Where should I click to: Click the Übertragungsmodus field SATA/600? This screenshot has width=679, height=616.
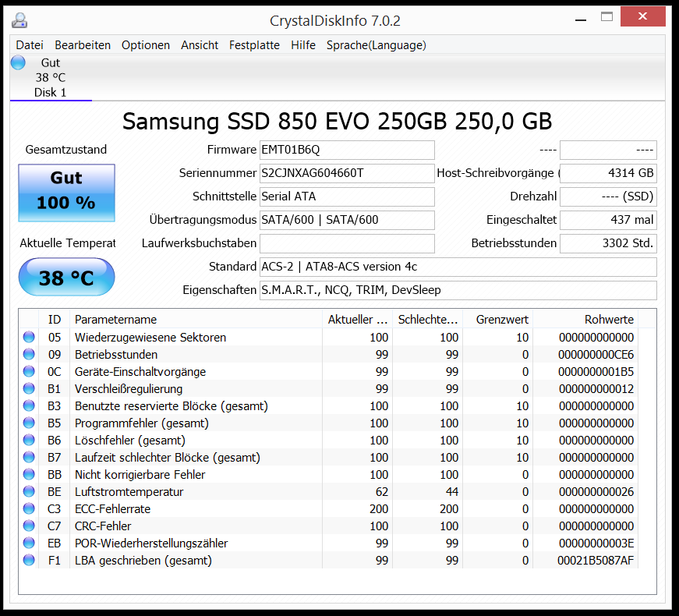(347, 220)
